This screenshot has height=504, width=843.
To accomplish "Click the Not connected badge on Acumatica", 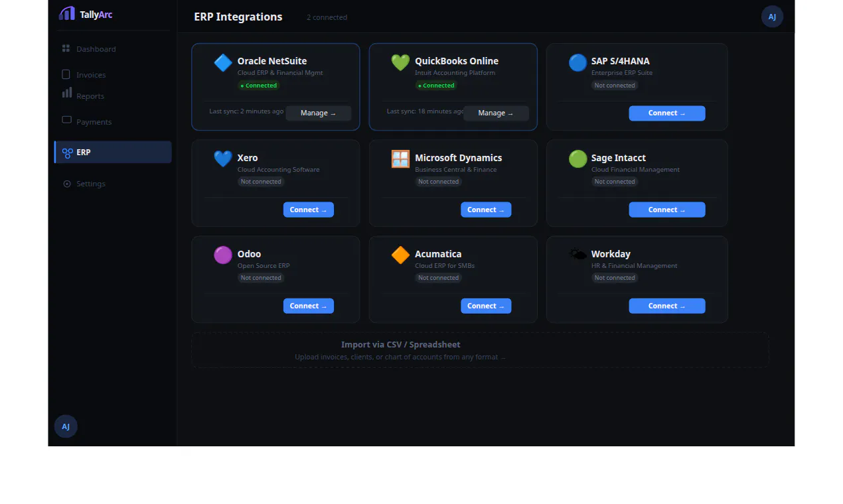I will (438, 278).
